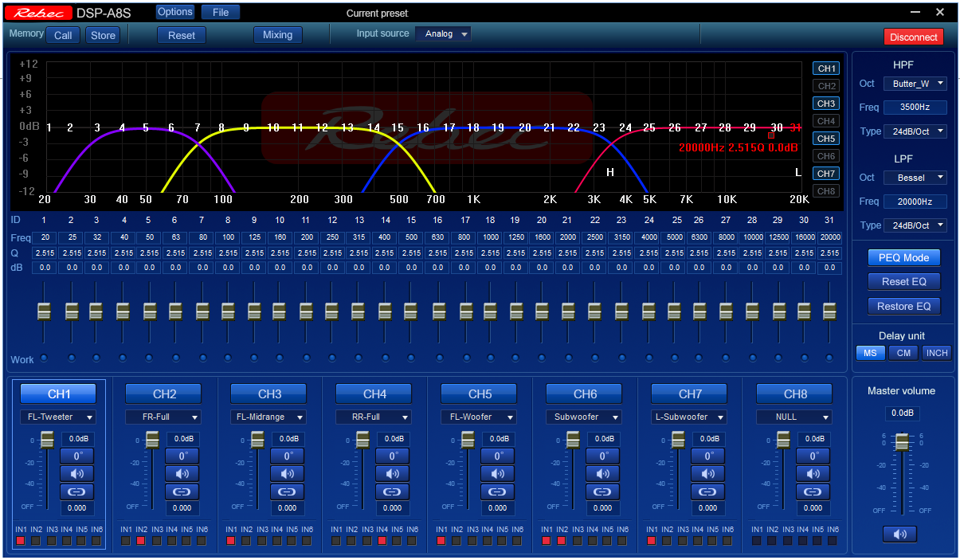Click the Reset EQ button
960x560 pixels.
(x=904, y=282)
